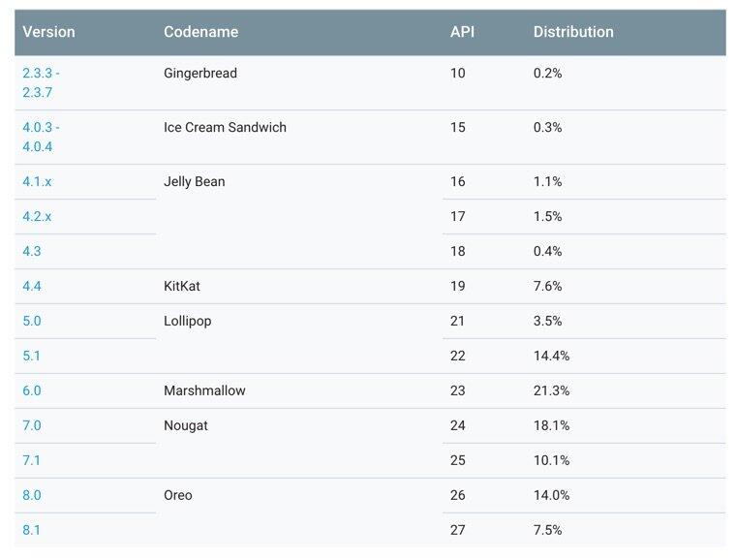Select the 5.1 version link
The width and height of the screenshot is (736, 560).
[32, 356]
